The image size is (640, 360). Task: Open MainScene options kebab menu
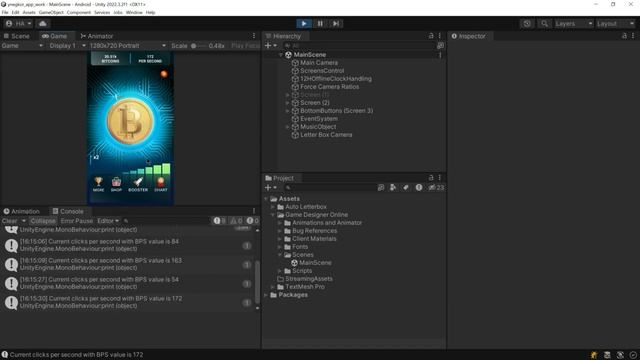pos(440,55)
